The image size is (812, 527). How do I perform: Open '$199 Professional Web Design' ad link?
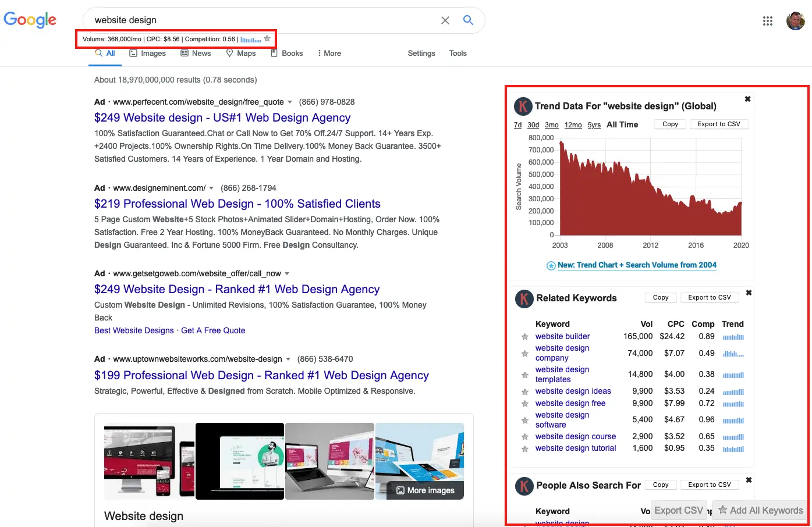(261, 376)
